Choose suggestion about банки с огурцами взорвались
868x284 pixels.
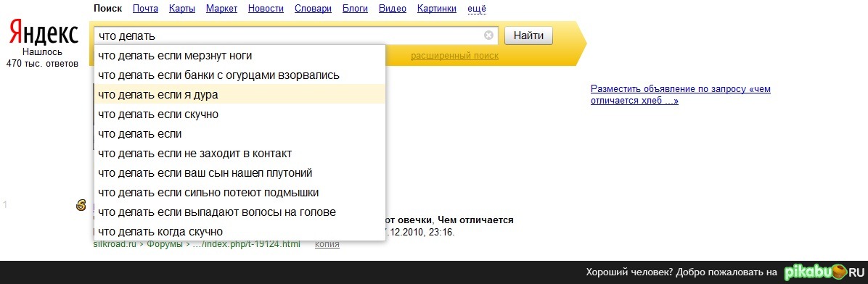click(239, 75)
